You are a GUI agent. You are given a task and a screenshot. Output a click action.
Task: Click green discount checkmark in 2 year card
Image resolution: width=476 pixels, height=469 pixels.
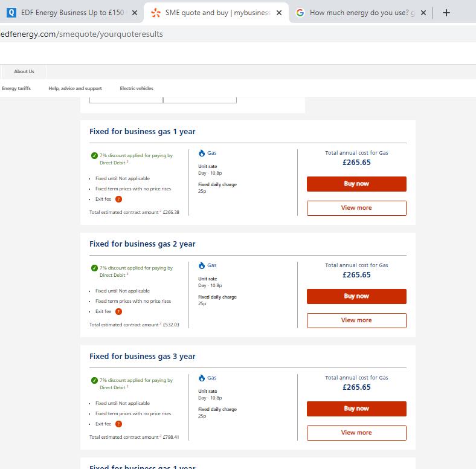click(94, 268)
